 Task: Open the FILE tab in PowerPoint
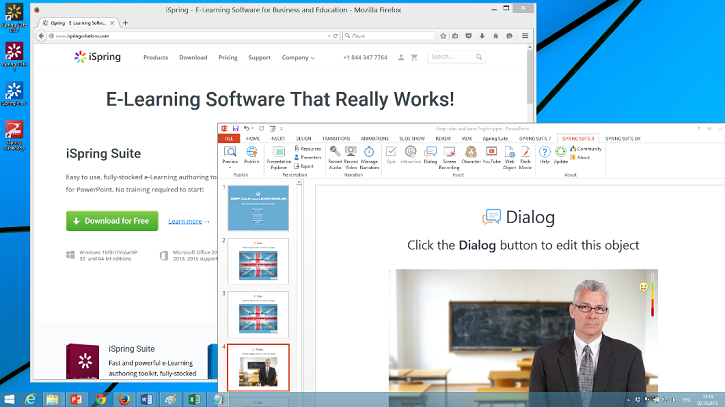tap(229, 138)
